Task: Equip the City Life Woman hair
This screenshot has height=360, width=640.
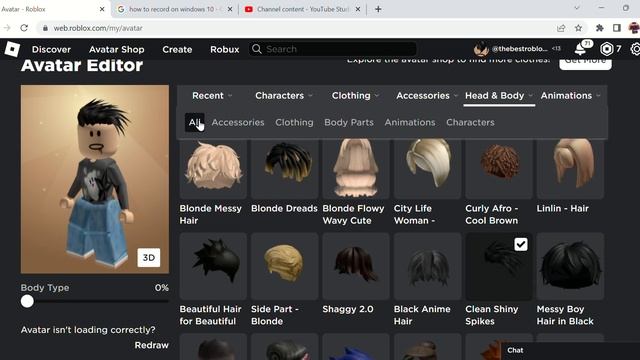Action: [427, 168]
